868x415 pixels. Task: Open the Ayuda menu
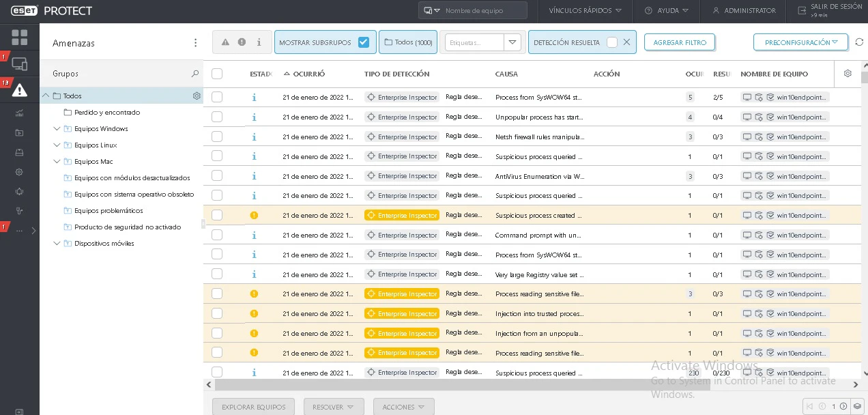tap(667, 11)
